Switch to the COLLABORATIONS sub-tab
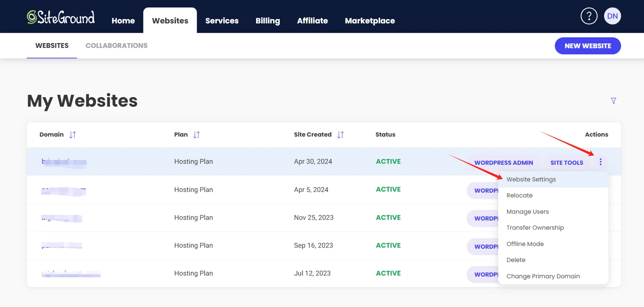 (116, 46)
